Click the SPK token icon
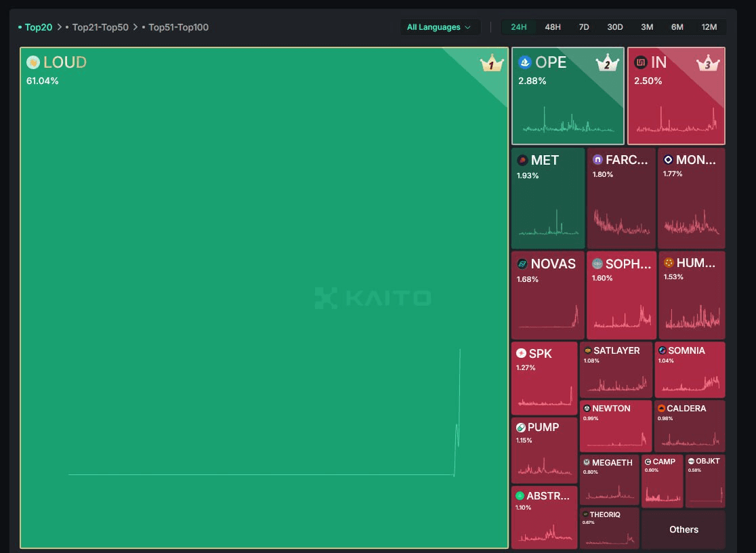 pyautogui.click(x=521, y=353)
